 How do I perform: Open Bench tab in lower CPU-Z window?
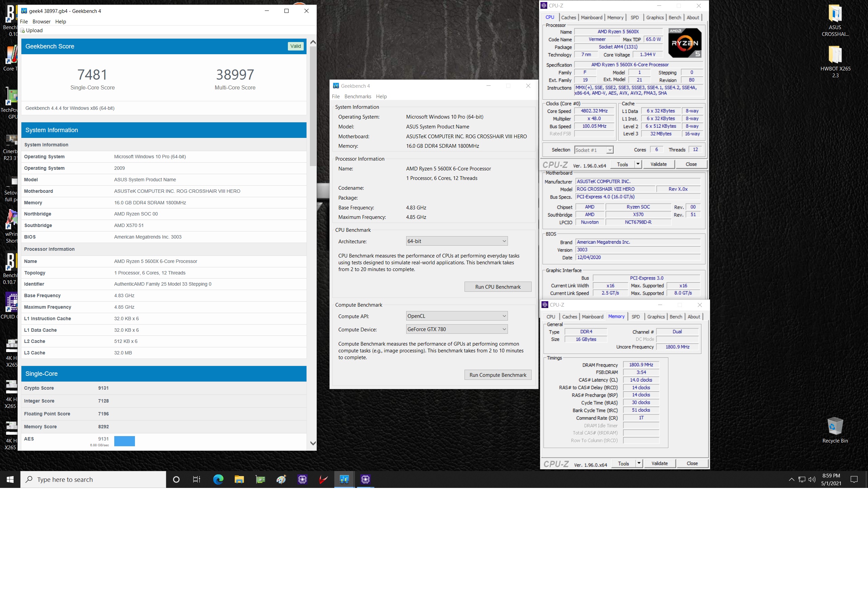click(x=676, y=317)
